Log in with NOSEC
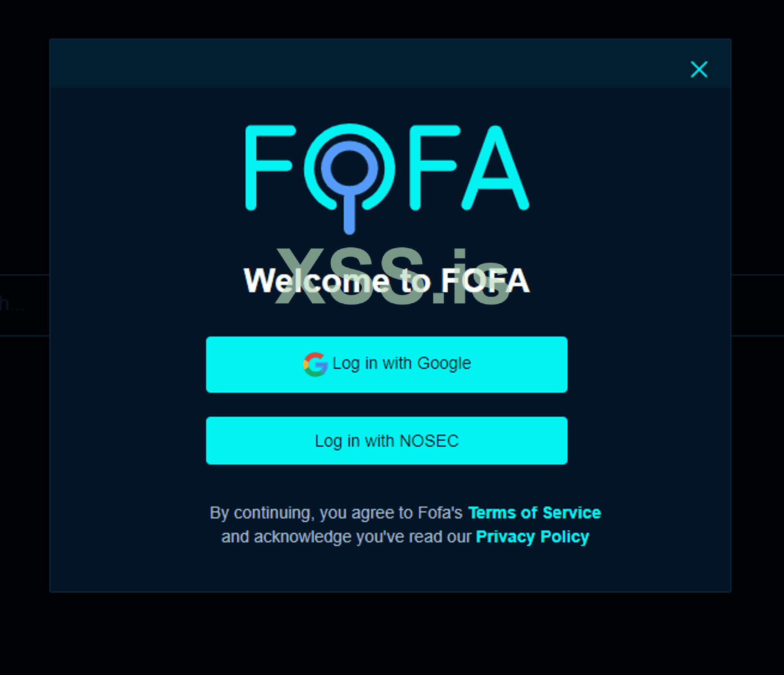 [x=387, y=441]
